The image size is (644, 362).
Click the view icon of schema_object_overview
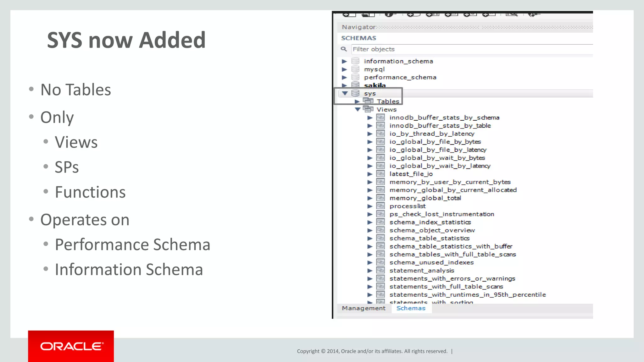pos(380,230)
